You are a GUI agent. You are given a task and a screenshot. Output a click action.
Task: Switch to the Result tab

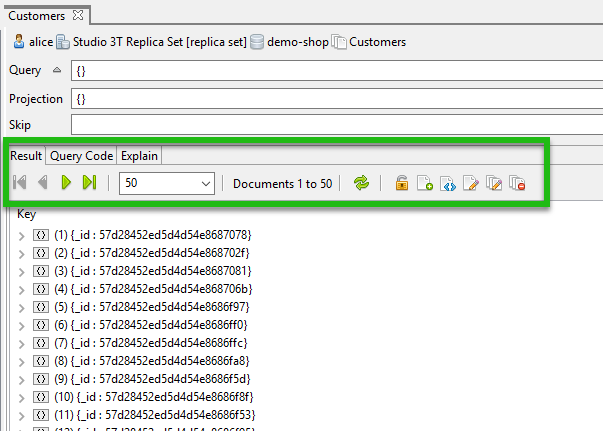(26, 156)
